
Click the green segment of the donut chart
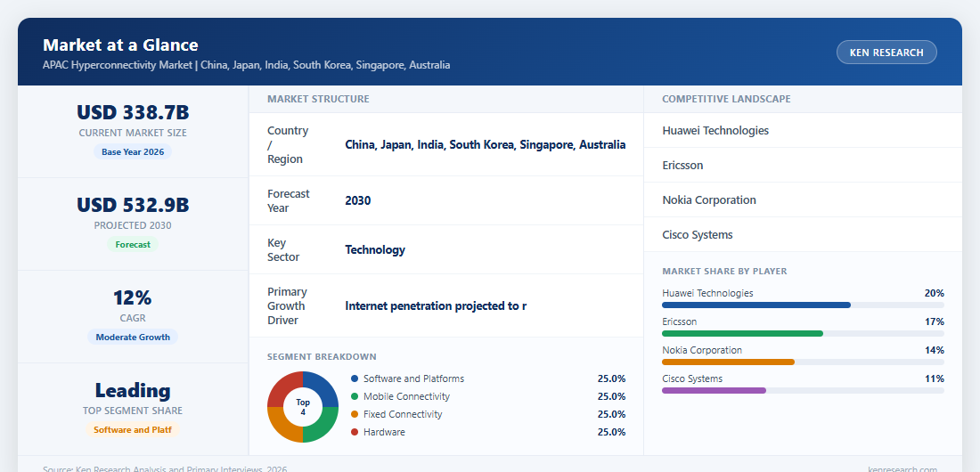(323, 427)
